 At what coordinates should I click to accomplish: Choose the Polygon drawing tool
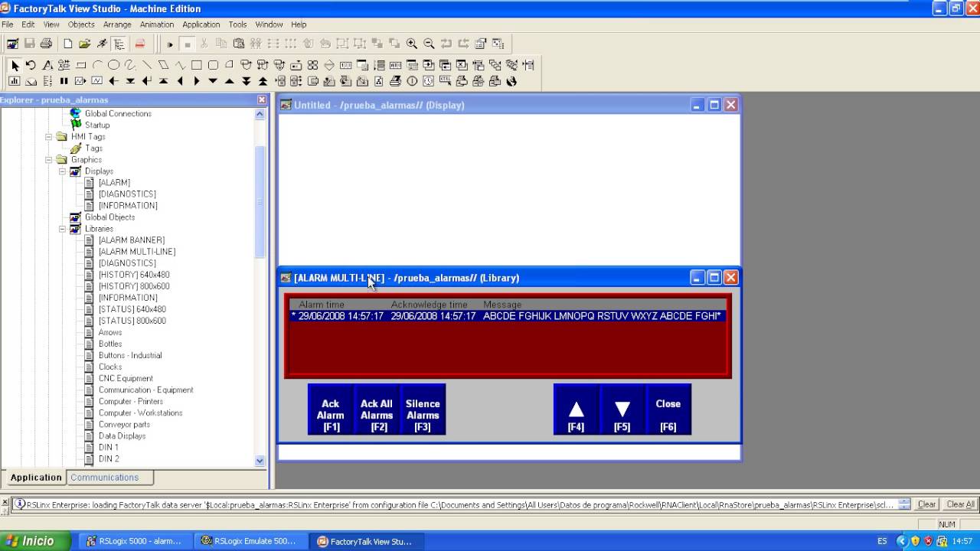pos(163,65)
